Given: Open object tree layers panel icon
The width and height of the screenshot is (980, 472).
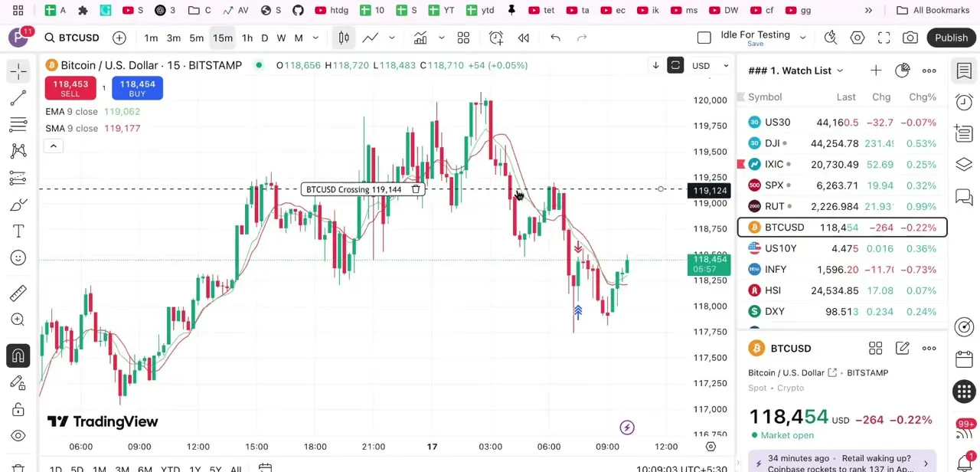Looking at the screenshot, I should (964, 165).
